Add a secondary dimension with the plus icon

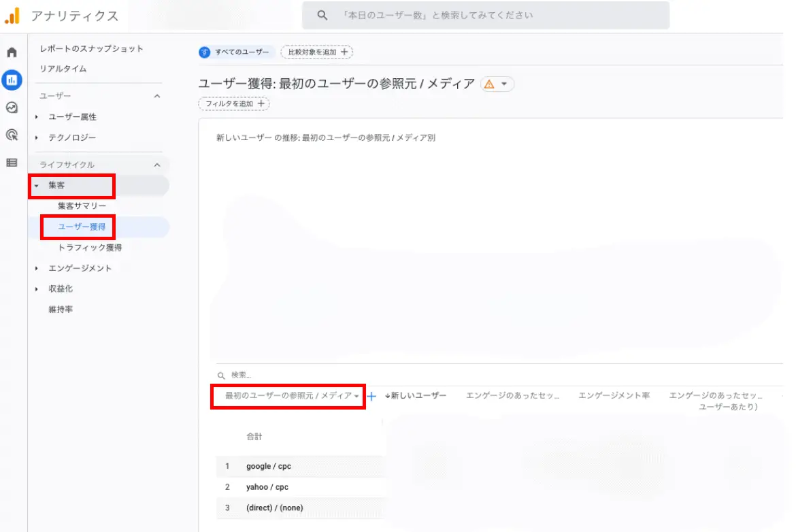pos(372,397)
